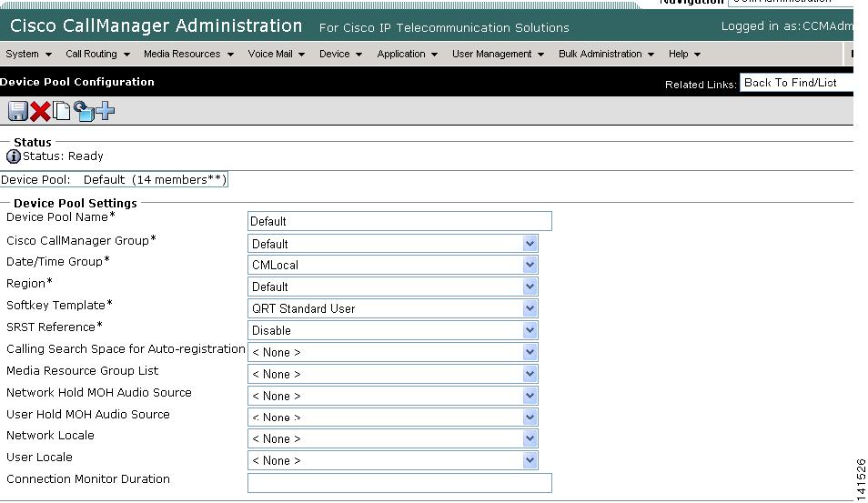Click the 'Logged in as:CCMAdm' text

787,26
